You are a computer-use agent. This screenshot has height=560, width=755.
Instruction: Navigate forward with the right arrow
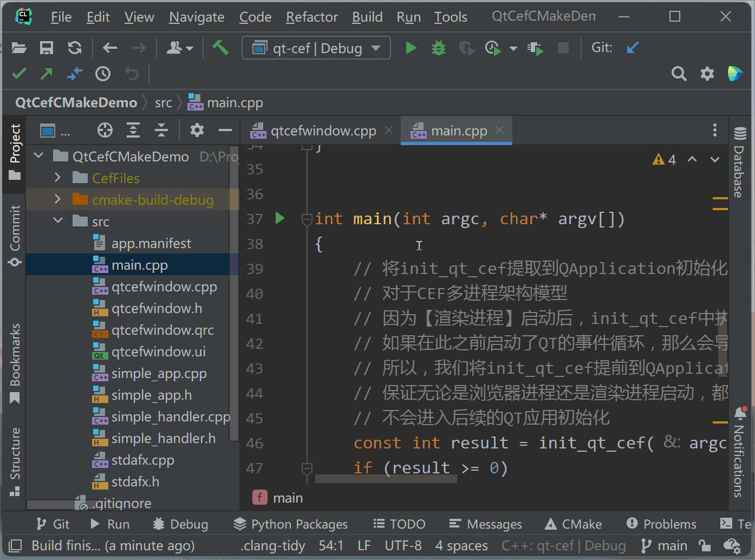pyautogui.click(x=139, y=48)
